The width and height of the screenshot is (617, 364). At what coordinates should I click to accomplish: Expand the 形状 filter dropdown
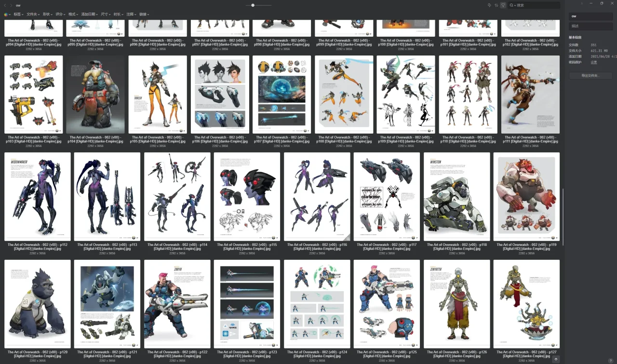[x=48, y=14]
